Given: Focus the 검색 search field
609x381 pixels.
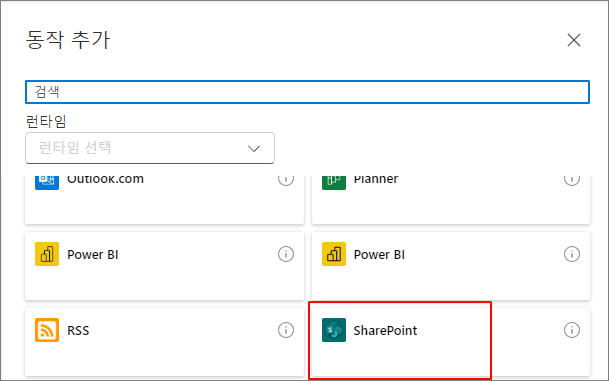Looking at the screenshot, I should coord(307,92).
